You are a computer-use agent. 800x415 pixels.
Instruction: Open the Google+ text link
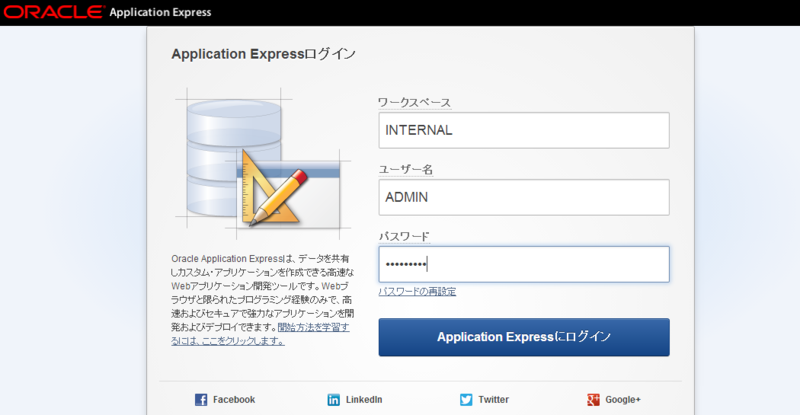pos(623,400)
